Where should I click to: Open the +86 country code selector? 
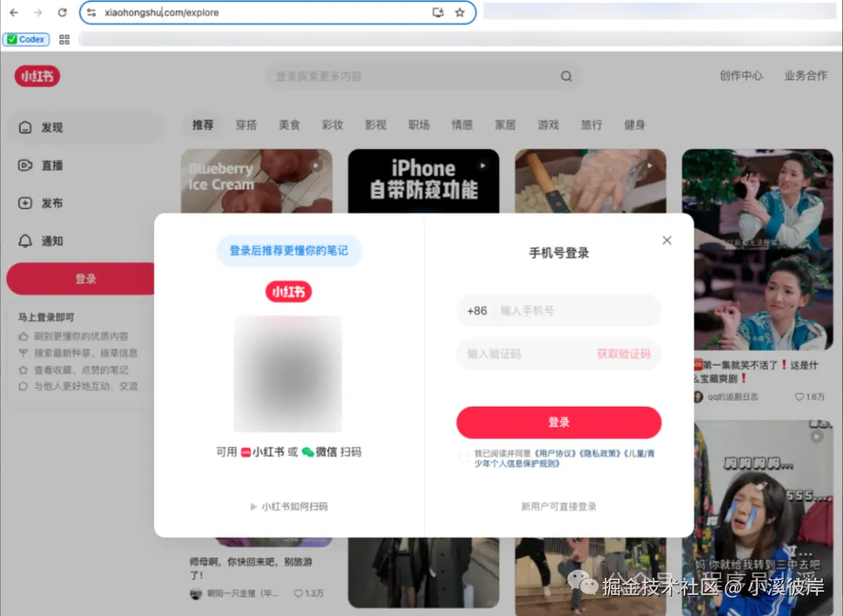point(477,311)
